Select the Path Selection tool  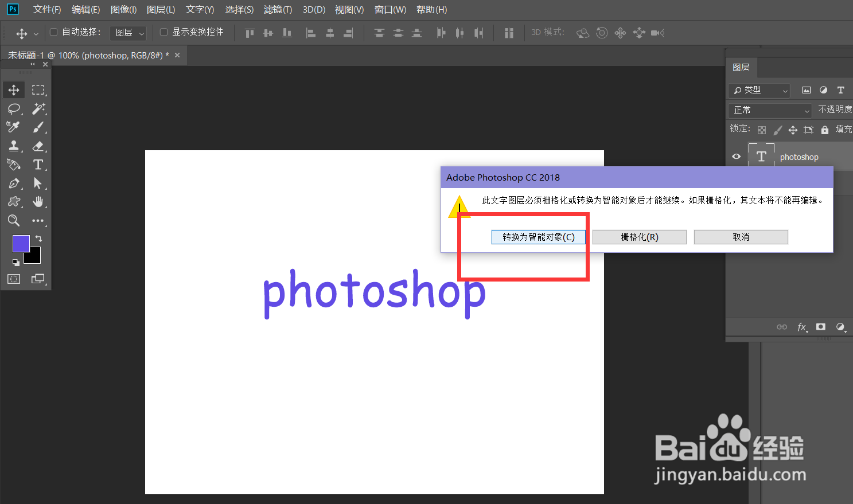click(x=38, y=183)
